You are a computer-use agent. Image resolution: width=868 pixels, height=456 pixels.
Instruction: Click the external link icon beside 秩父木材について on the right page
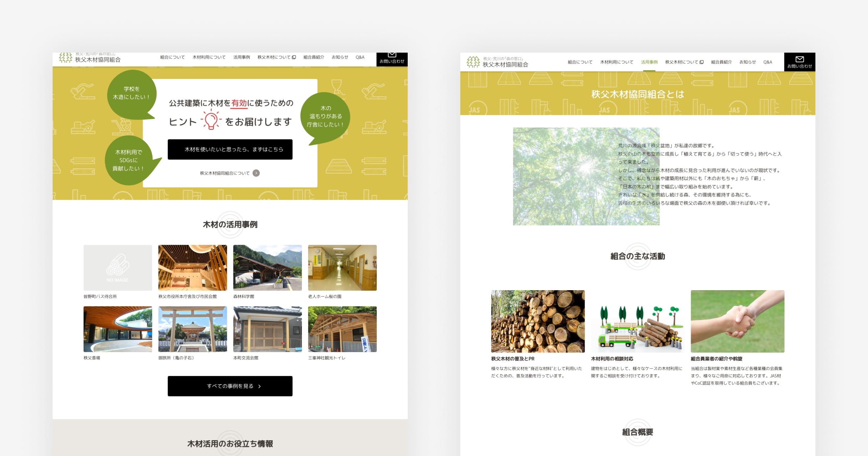702,62
